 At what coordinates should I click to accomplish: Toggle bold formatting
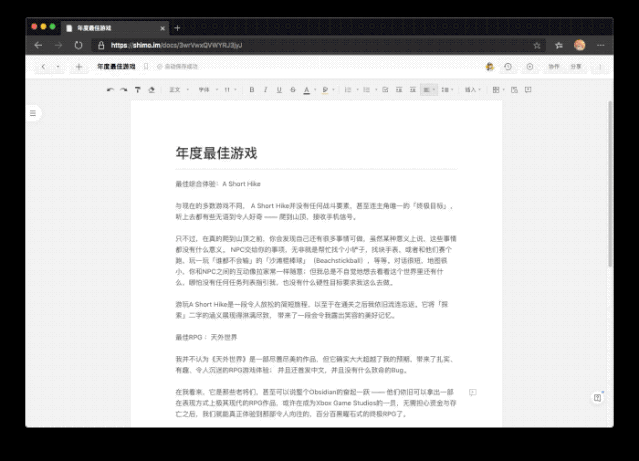click(x=252, y=90)
